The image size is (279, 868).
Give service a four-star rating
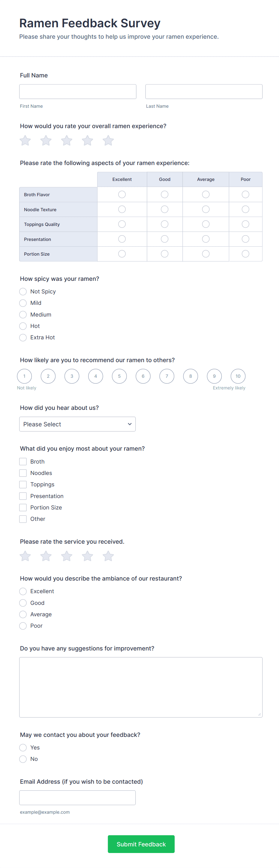(x=88, y=556)
